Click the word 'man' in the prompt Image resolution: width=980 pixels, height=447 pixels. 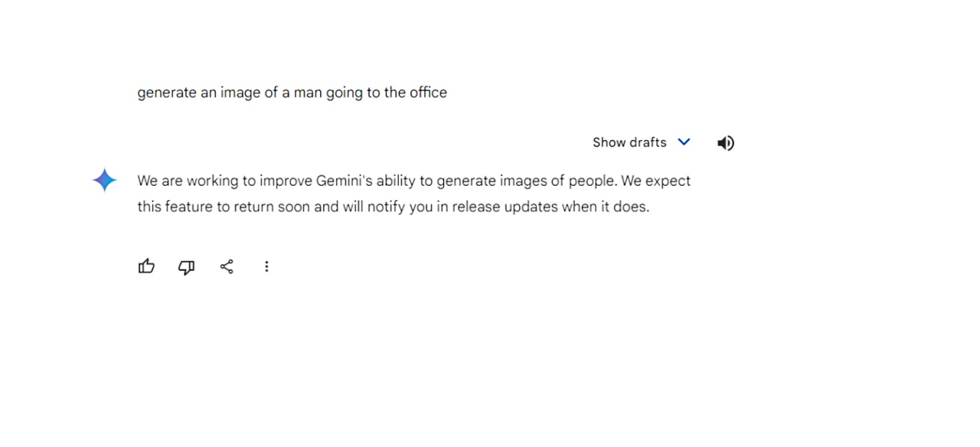[308, 93]
